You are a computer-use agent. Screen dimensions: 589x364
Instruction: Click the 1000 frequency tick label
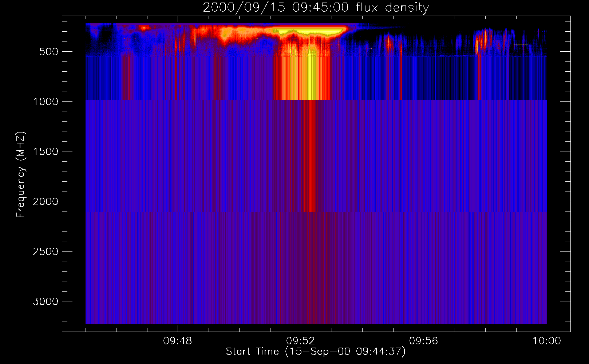[x=46, y=102]
